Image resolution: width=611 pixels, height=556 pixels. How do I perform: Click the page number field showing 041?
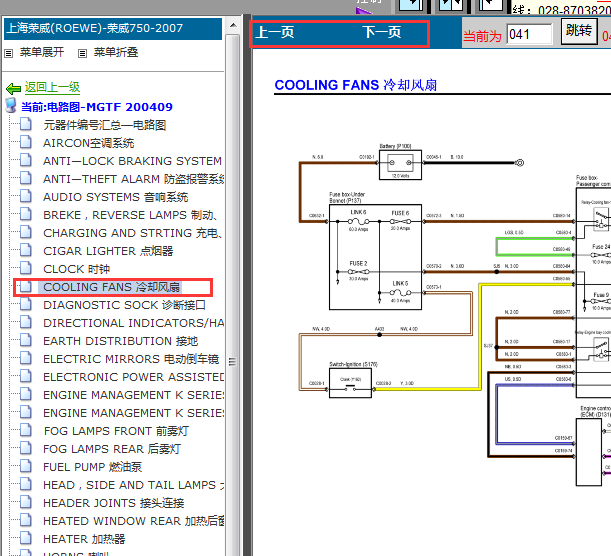coord(529,34)
